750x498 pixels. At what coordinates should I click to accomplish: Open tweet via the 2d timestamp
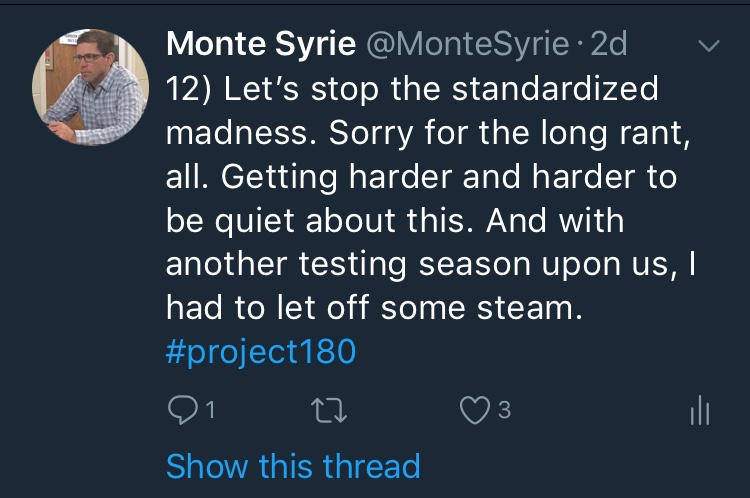coord(608,44)
